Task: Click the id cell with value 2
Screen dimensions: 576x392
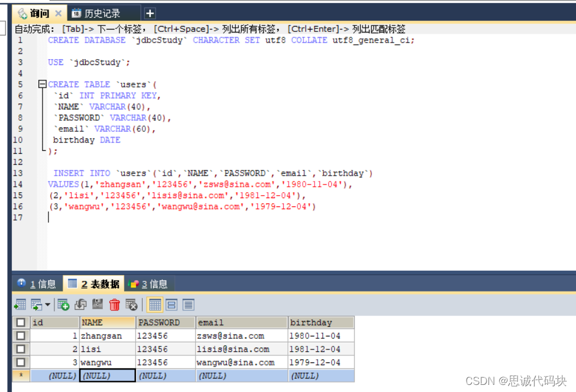Action: pos(55,349)
